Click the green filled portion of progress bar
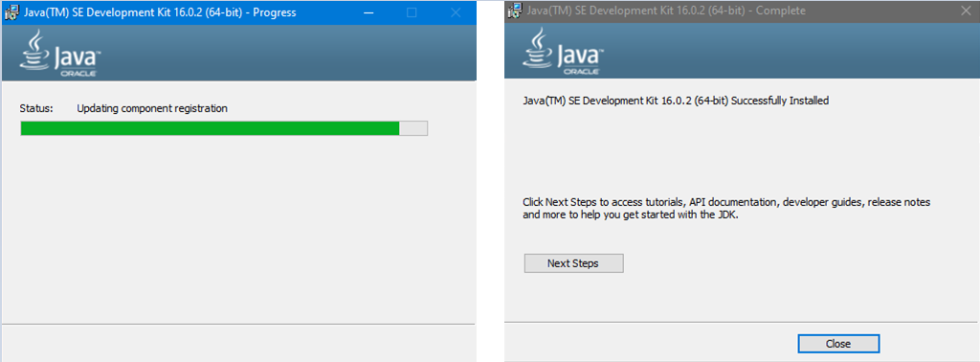This screenshot has height=362, width=980. pyautogui.click(x=210, y=128)
